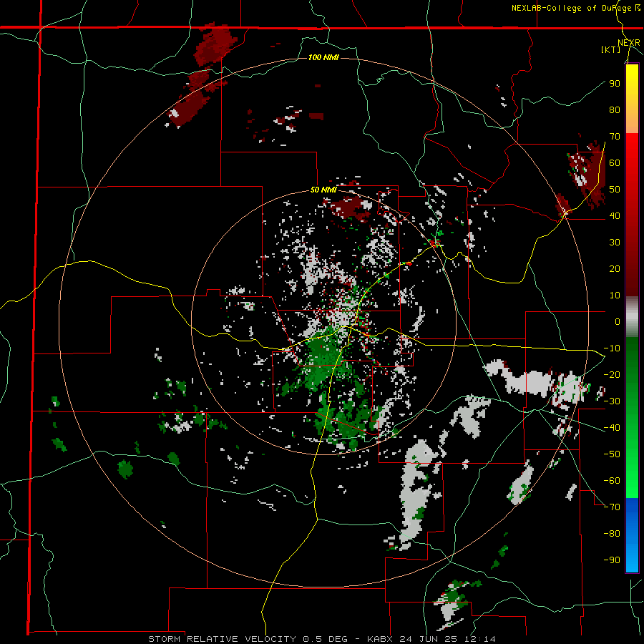Screen dimensions: 644x644
Task: Click the -90 value on the velocity scale
Action: (x=612, y=560)
